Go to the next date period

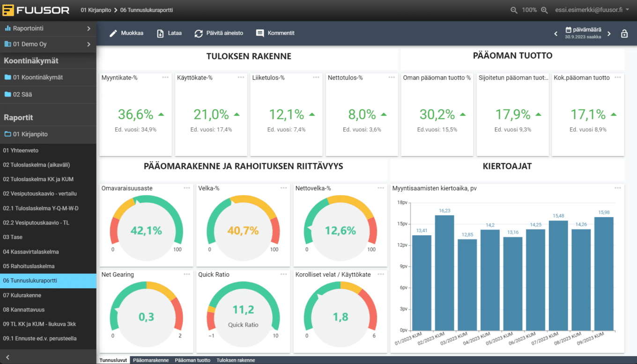coord(609,34)
